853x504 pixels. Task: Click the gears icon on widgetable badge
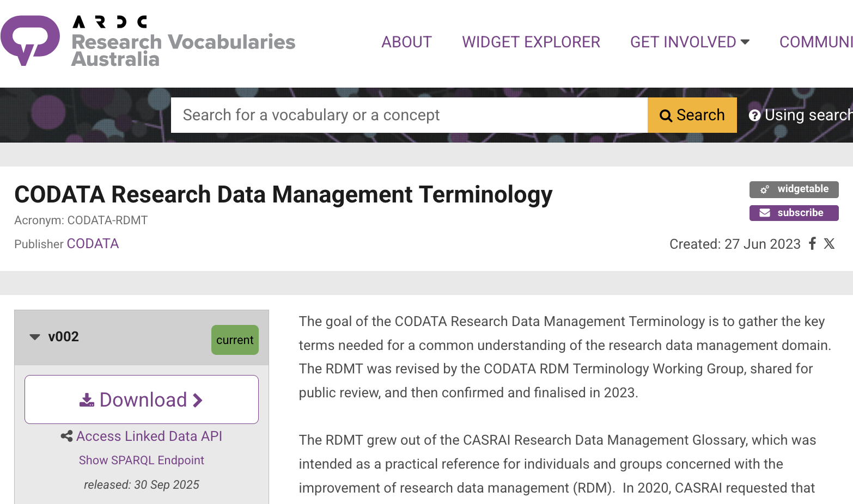765,189
